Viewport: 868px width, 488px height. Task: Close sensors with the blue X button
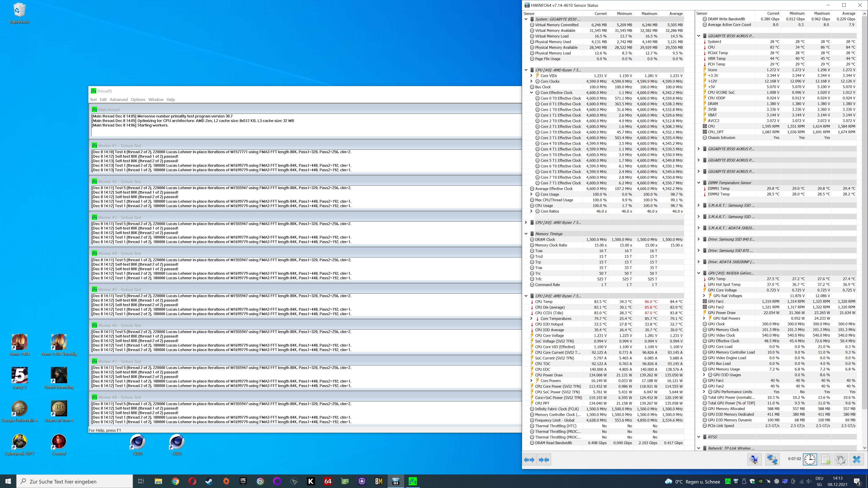856,460
